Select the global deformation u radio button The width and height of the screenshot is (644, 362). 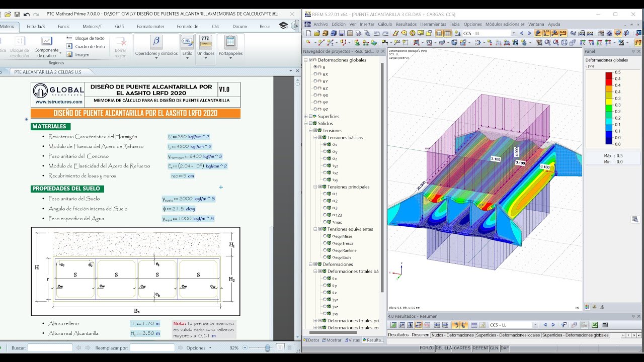315,67
